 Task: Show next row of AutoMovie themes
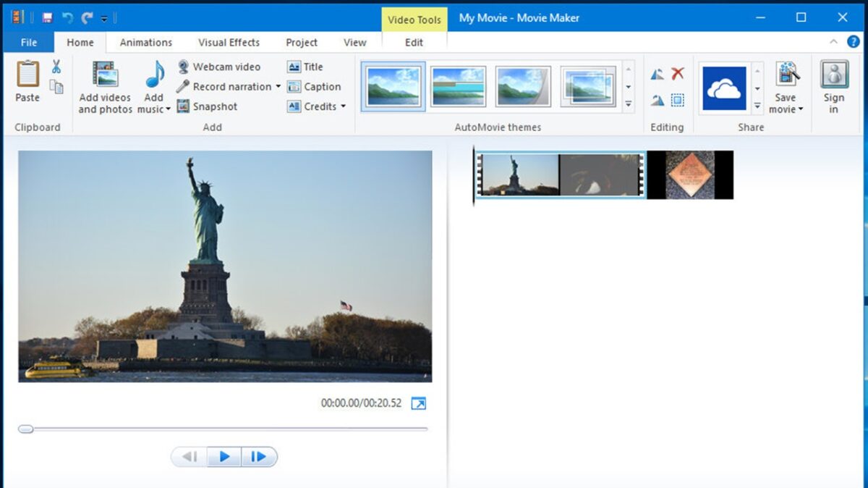pyautogui.click(x=629, y=87)
